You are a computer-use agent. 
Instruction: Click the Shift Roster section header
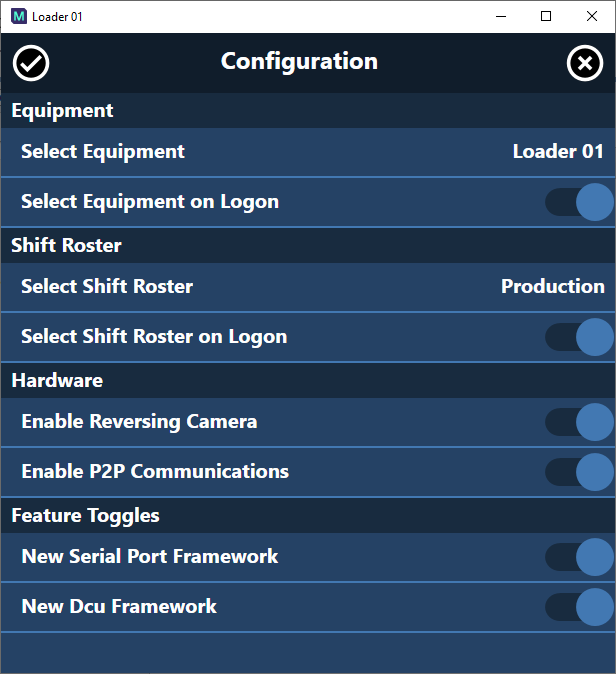tap(66, 246)
